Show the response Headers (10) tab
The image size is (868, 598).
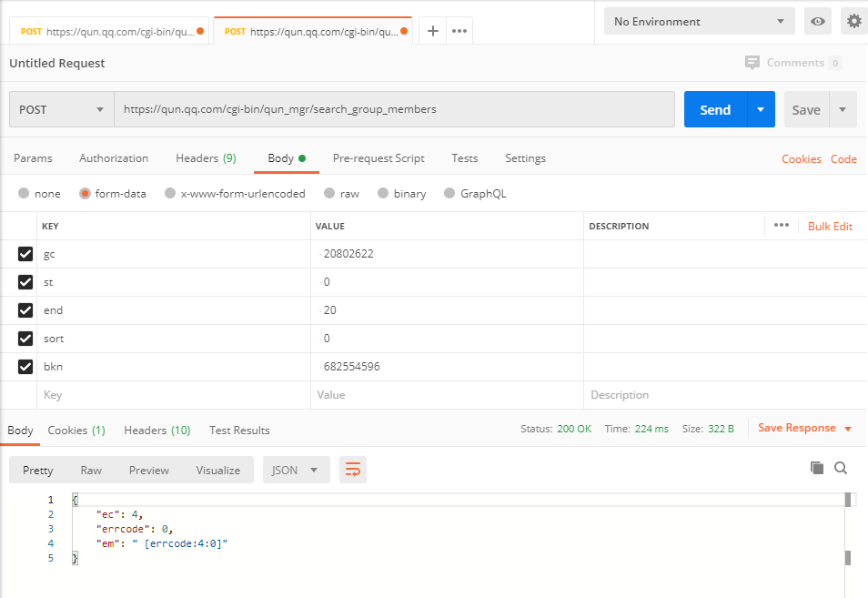pyautogui.click(x=157, y=431)
